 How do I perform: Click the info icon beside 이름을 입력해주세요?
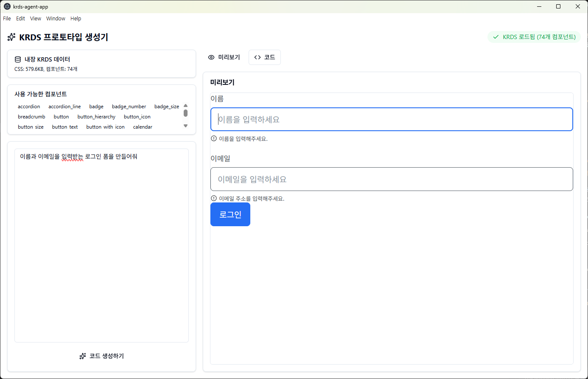click(x=214, y=138)
